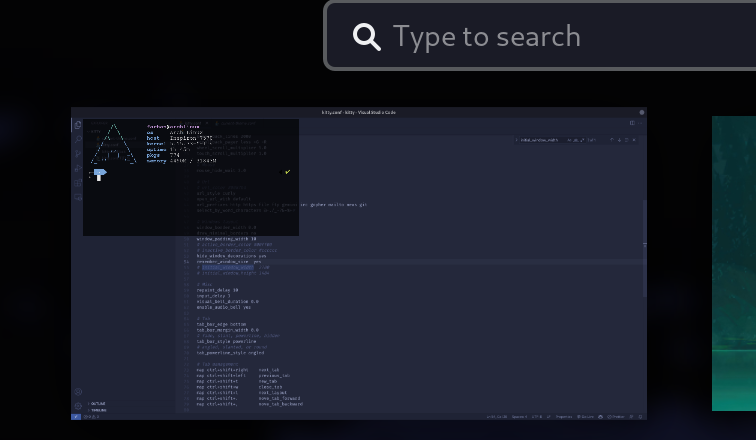This screenshot has width=756, height=440.
Task: Click the Split Editor icon in VS Code
Action: pos(632,123)
